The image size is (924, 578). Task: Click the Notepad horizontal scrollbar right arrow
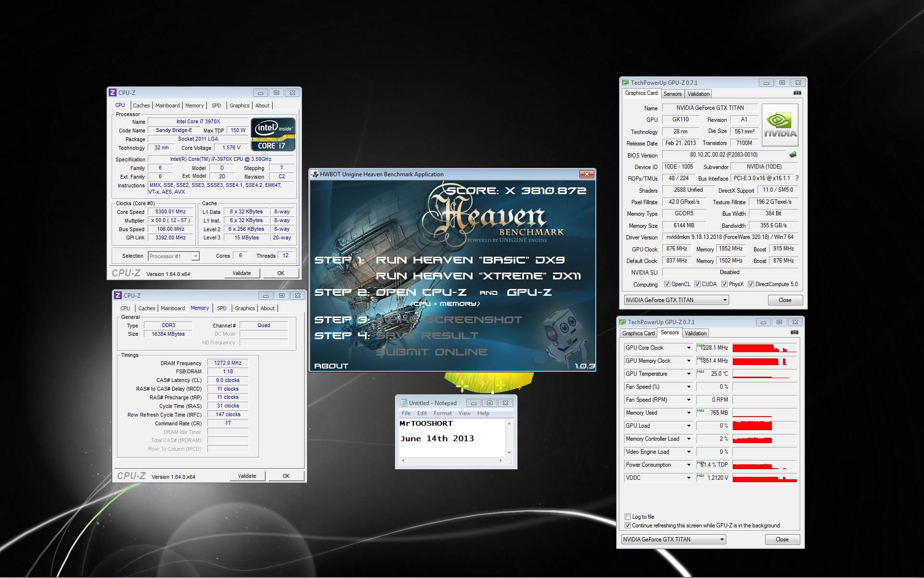click(500, 461)
